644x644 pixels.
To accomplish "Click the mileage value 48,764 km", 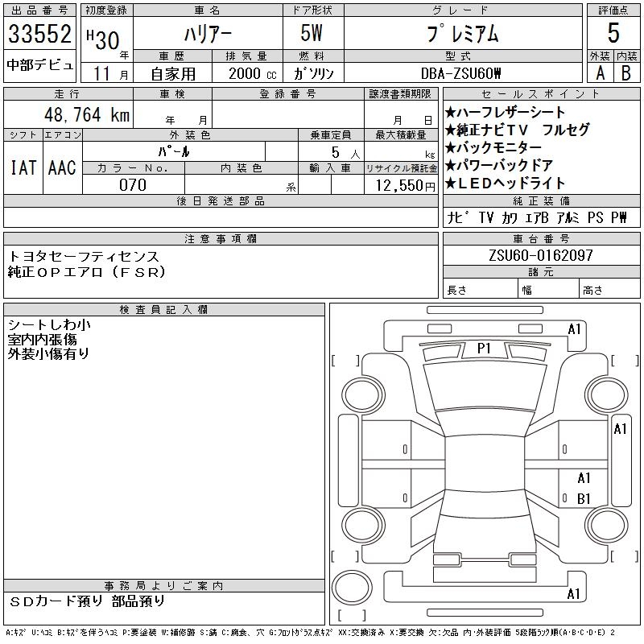I will pos(87,114).
